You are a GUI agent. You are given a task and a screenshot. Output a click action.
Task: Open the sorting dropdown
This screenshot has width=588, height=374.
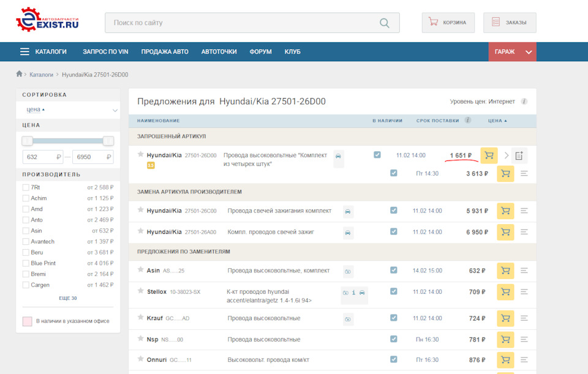(x=68, y=110)
